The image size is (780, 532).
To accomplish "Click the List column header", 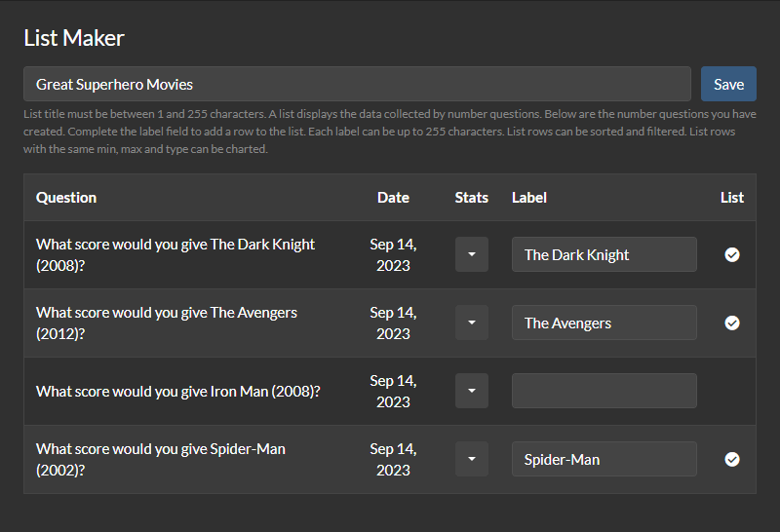I will 732,197.
